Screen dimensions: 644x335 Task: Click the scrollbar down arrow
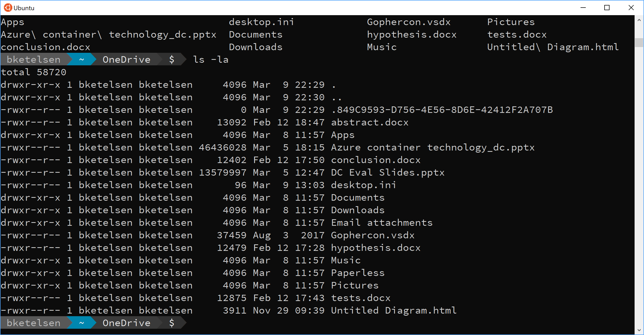click(x=640, y=329)
